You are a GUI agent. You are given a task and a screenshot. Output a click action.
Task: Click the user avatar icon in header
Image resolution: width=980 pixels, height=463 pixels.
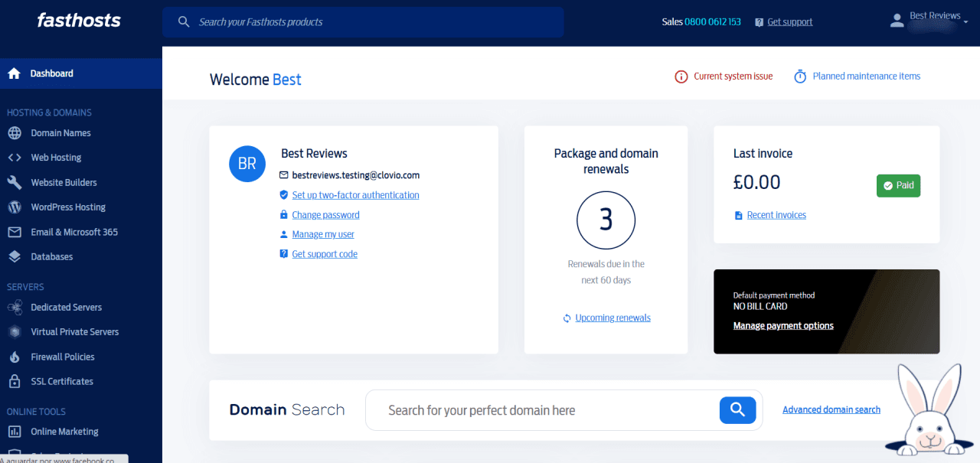897,21
